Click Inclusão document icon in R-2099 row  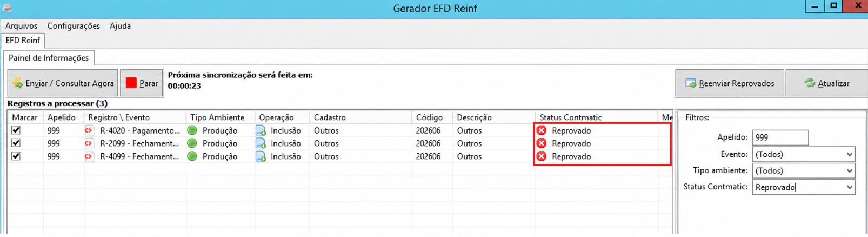(x=261, y=143)
